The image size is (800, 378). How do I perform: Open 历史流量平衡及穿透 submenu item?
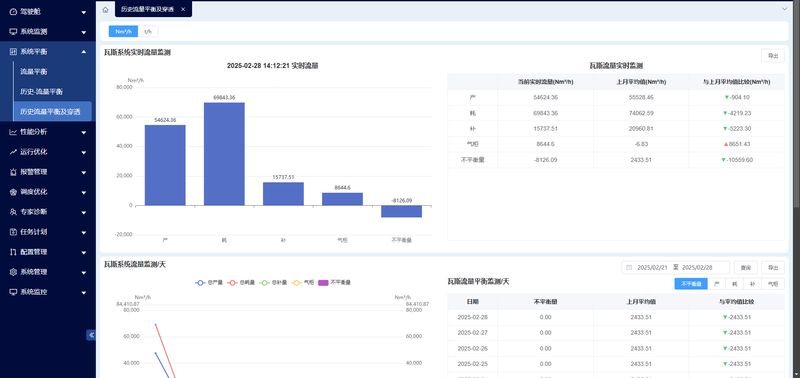click(x=53, y=111)
